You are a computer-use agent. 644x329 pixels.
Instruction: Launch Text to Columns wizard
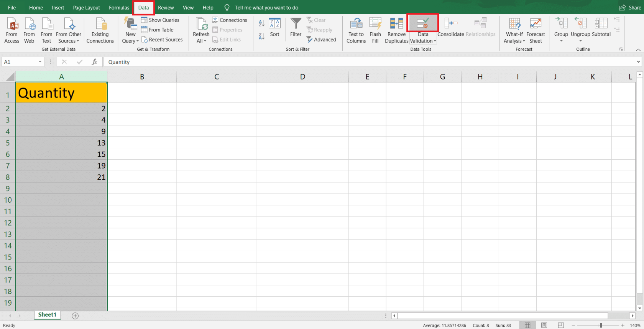pyautogui.click(x=356, y=30)
